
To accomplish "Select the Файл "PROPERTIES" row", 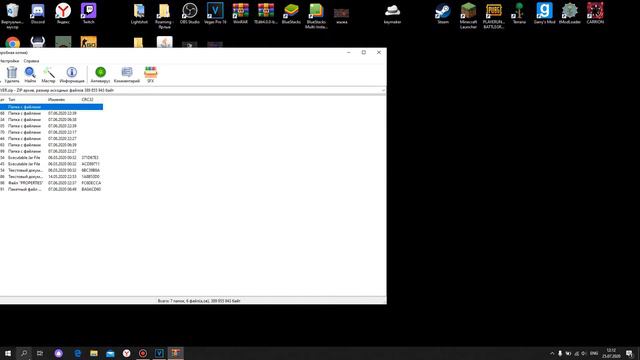I will coord(51,183).
